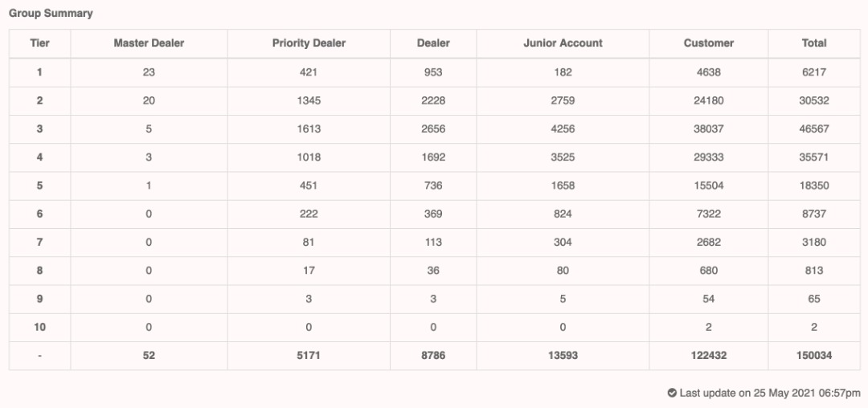Click the Customer column sum 122432
868x408 pixels.
click(x=709, y=355)
